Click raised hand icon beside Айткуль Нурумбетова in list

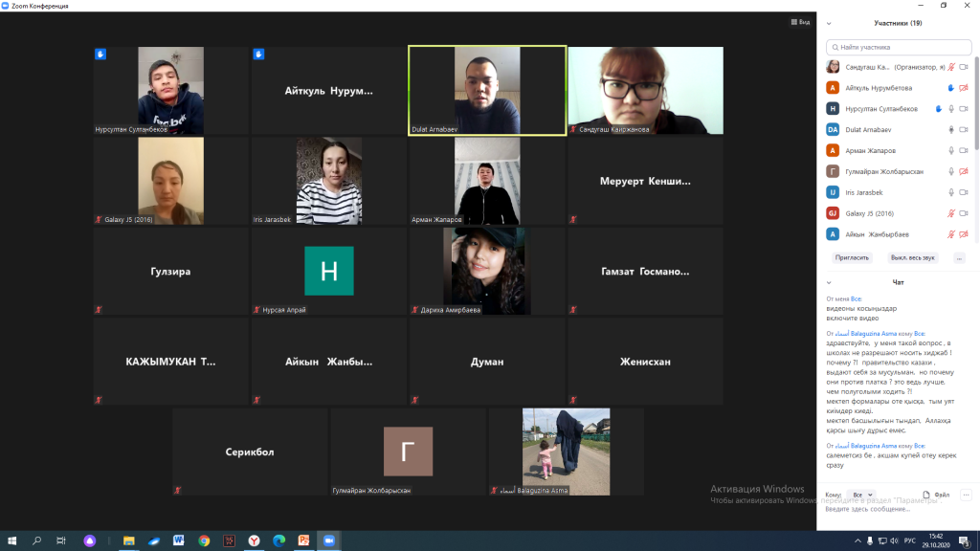click(950, 88)
